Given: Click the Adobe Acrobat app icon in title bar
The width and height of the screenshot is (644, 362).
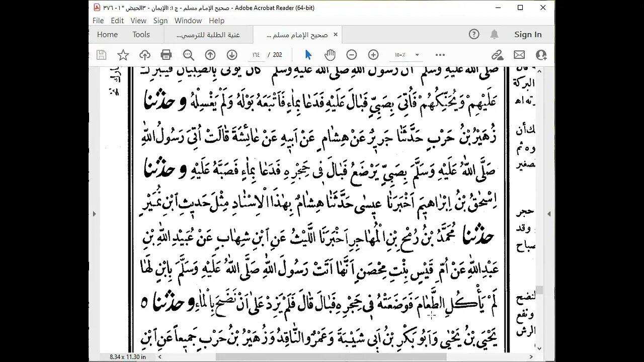Looking at the screenshot, I should tap(97, 8).
